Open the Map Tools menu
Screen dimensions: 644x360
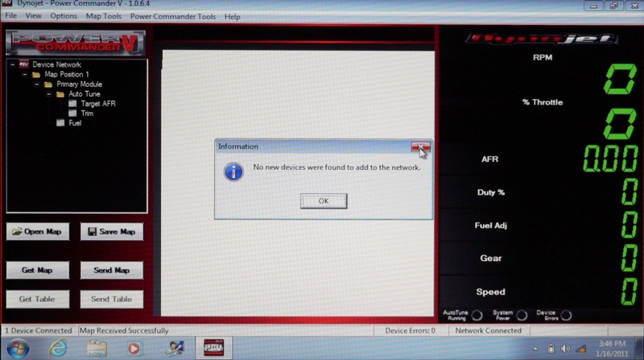(x=103, y=16)
